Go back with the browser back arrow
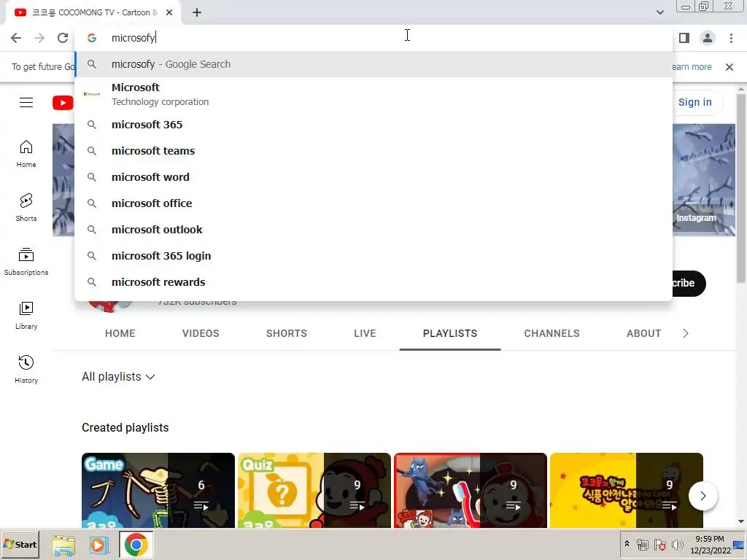This screenshot has height=560, width=747. [x=16, y=38]
